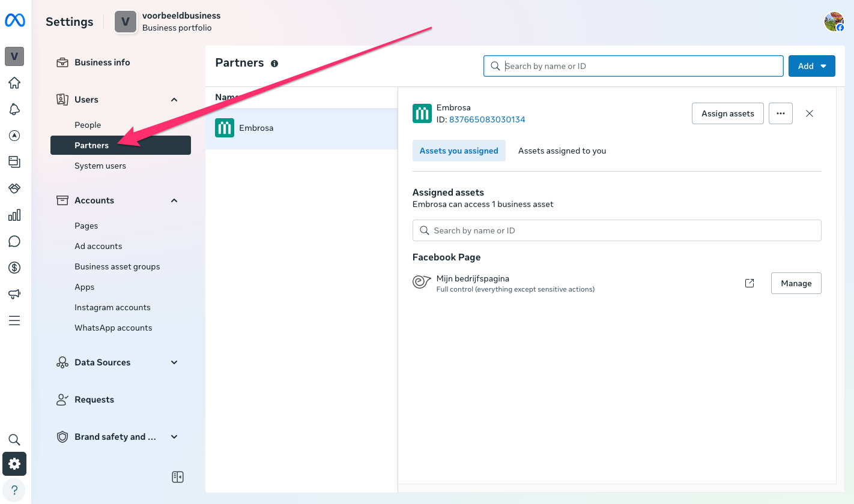This screenshot has width=854, height=504.
Task: Switch to Assets assigned to you tab
Action: (562, 151)
